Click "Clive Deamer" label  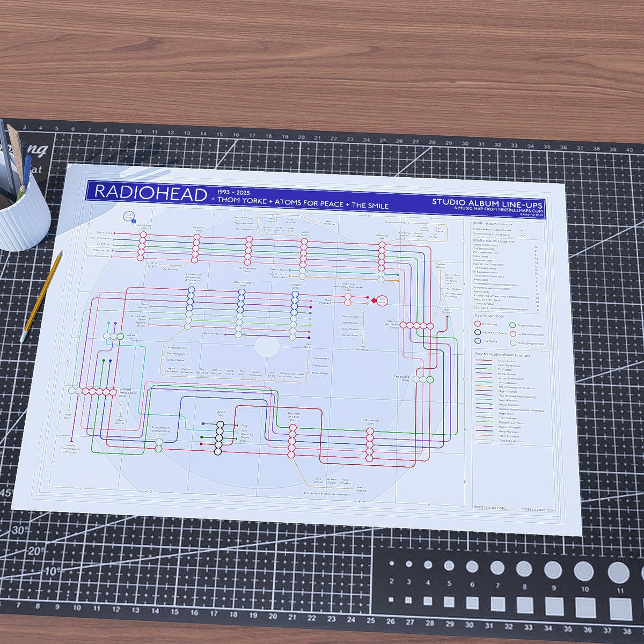coord(119,421)
